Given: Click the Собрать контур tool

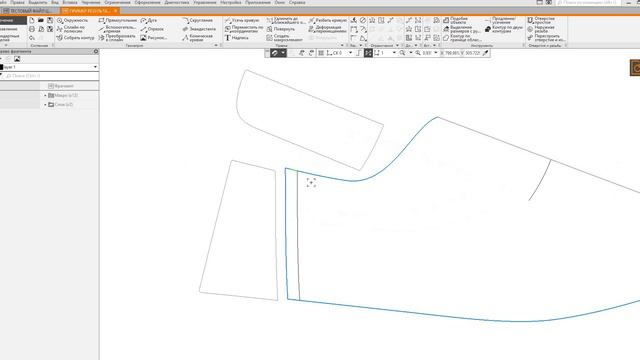Looking at the screenshot, I should [76, 38].
